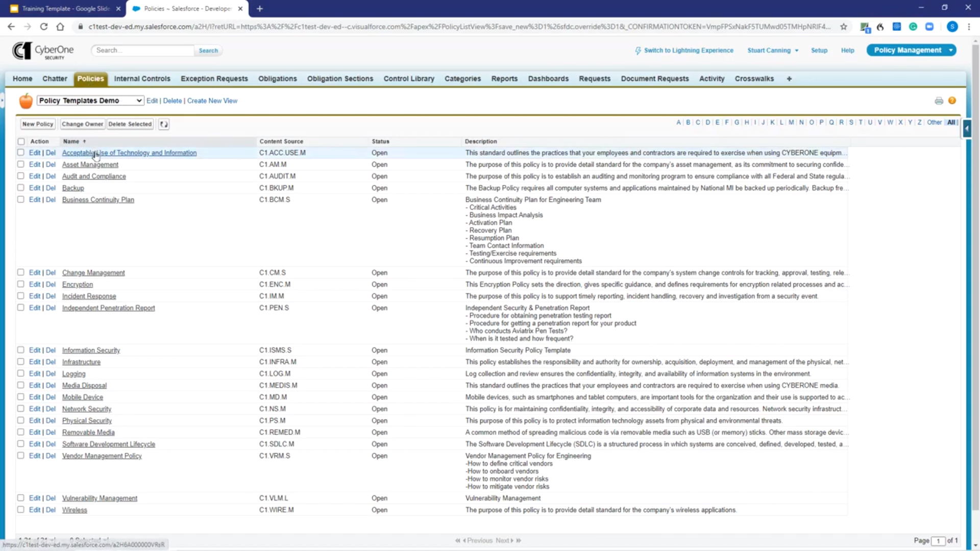Click the CyberOne Security logo

click(x=43, y=51)
